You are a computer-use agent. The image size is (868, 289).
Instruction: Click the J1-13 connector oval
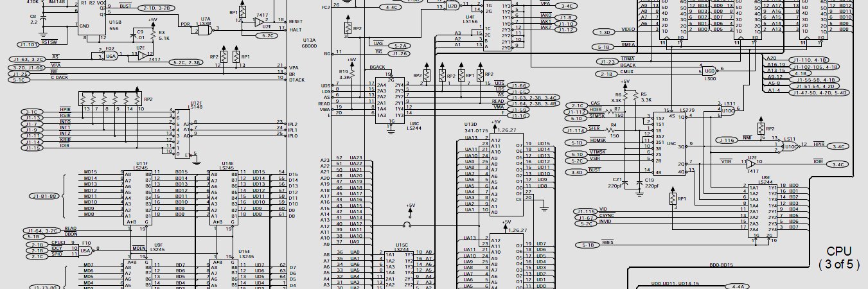pyautogui.click(x=32, y=118)
